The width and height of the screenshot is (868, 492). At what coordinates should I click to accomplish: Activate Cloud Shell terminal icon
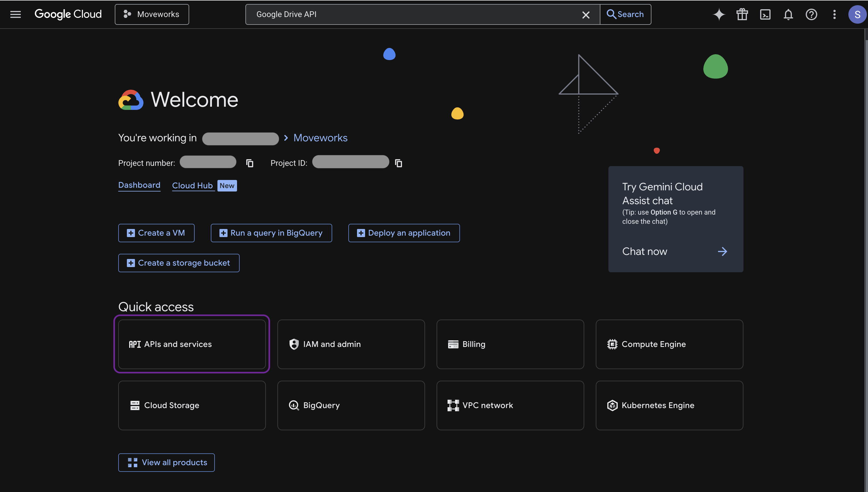pyautogui.click(x=765, y=14)
